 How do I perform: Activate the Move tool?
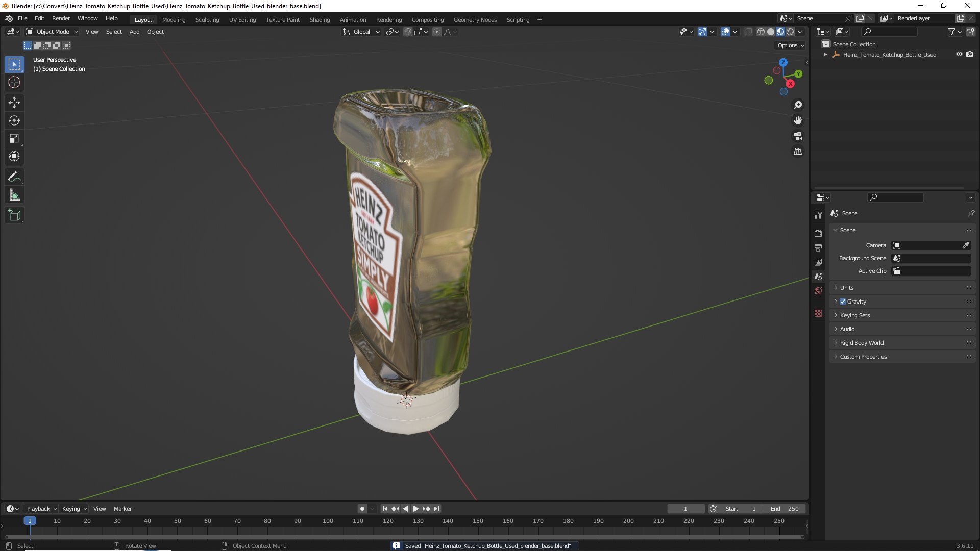click(14, 103)
